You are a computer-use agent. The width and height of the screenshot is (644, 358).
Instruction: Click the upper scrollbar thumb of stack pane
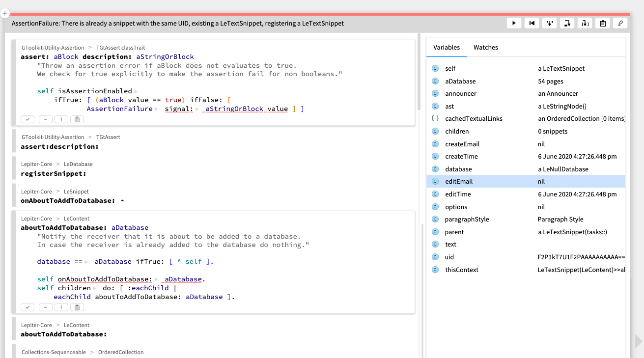coord(419,72)
